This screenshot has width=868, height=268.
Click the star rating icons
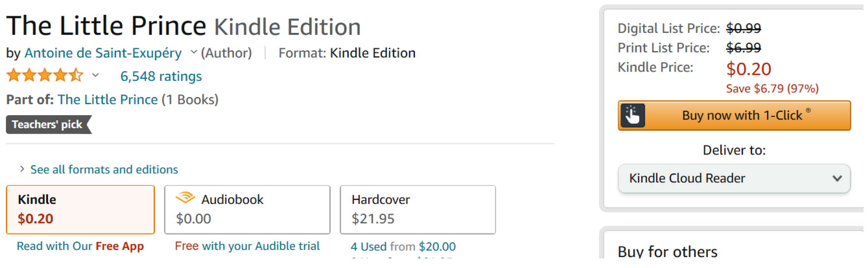click(x=45, y=75)
